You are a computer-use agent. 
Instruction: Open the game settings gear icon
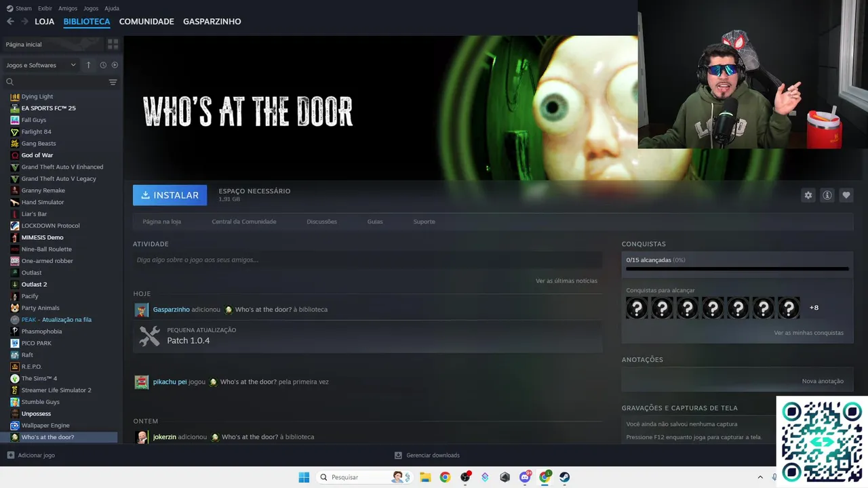(808, 195)
